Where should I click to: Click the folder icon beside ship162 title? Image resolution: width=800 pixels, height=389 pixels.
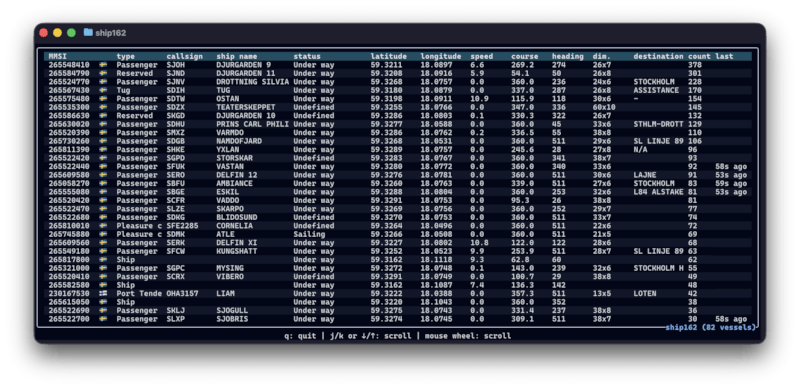coord(88,32)
